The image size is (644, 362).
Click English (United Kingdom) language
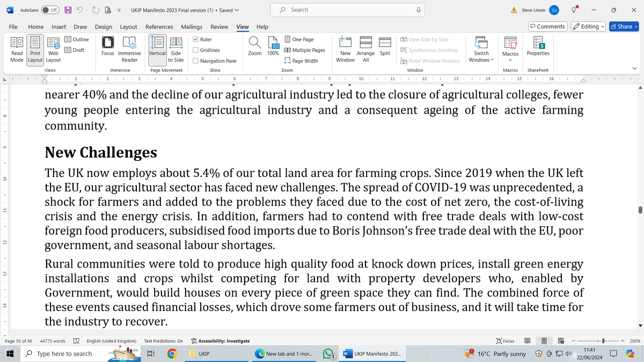tap(112, 341)
